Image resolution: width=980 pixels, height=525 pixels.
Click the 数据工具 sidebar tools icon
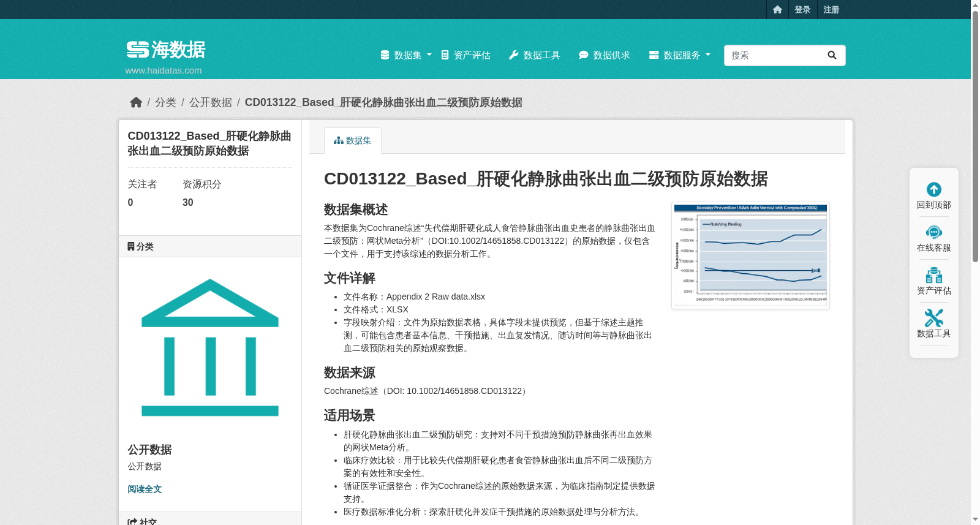tap(934, 318)
